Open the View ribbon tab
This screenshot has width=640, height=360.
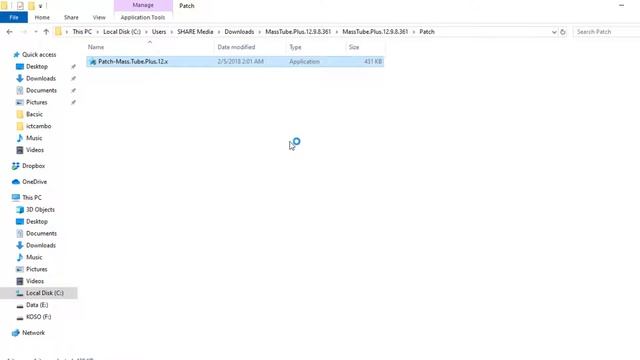coord(99,18)
